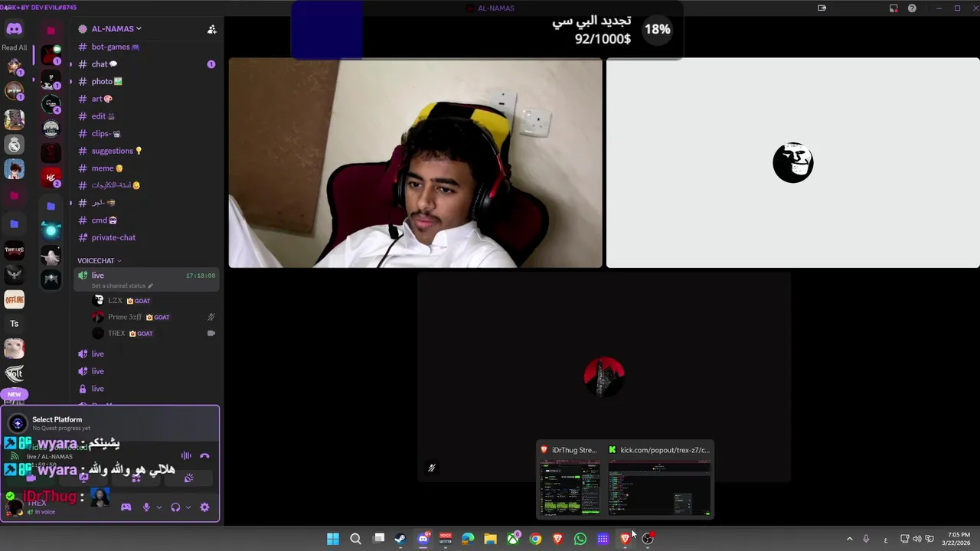Open Microsoft Edge from the taskbar
The width and height of the screenshot is (980, 551).
[x=468, y=539]
